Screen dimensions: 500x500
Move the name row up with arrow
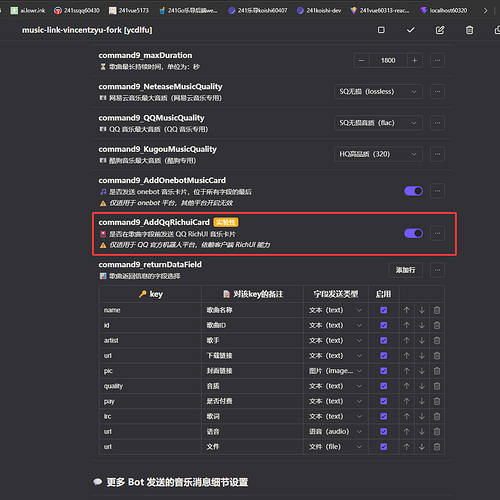pyautogui.click(x=406, y=310)
